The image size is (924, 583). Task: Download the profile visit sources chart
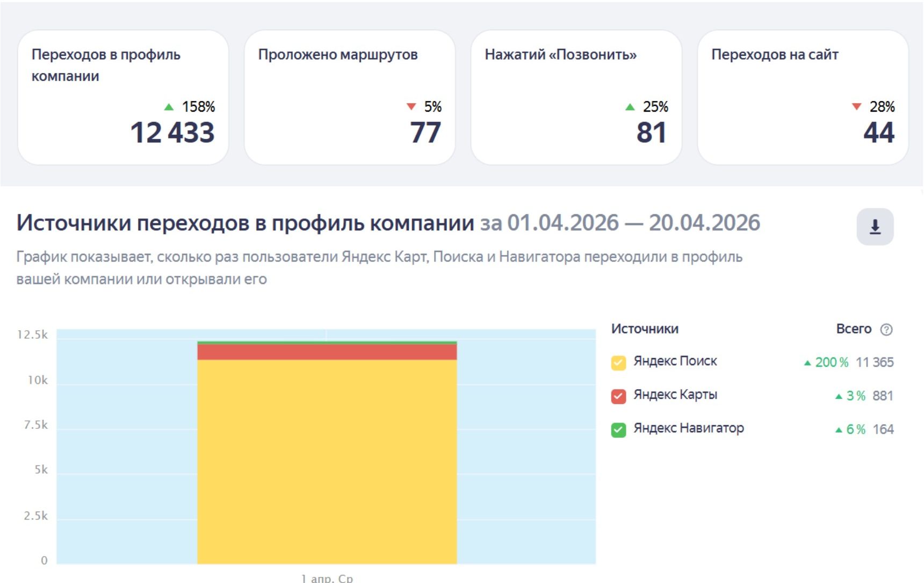[875, 227]
